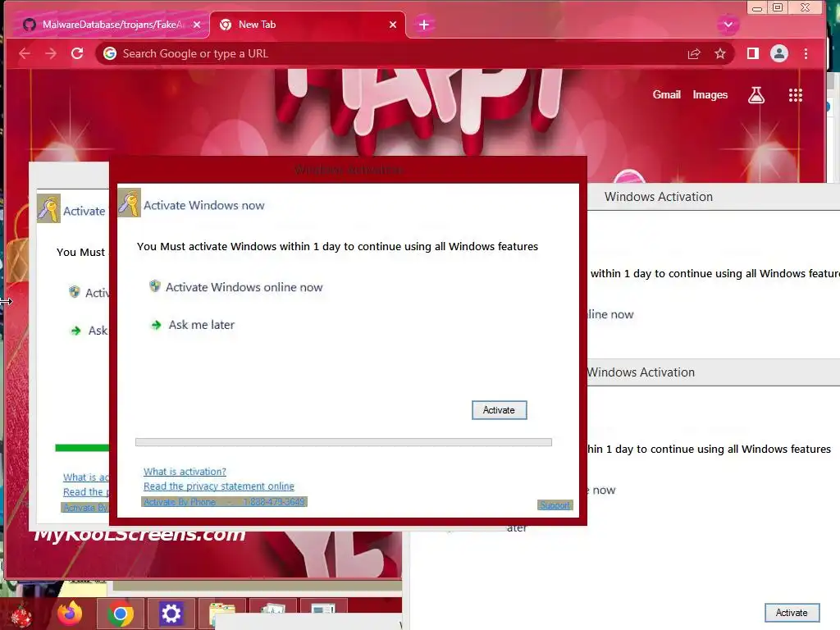Open the Chrome profile avatar icon
840x630 pixels.
click(779, 53)
